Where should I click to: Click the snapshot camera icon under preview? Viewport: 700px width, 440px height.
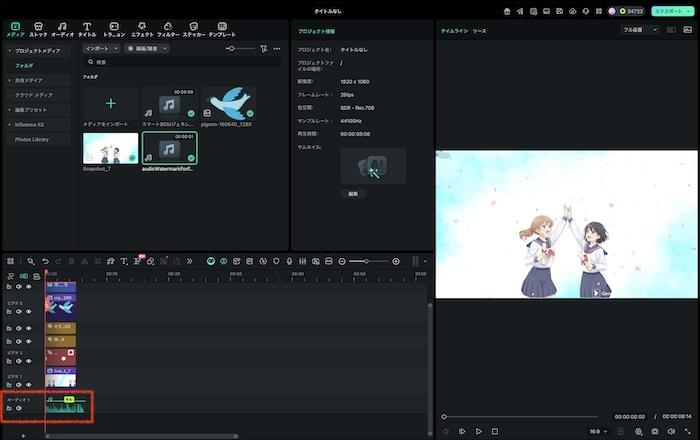pyautogui.click(x=655, y=431)
